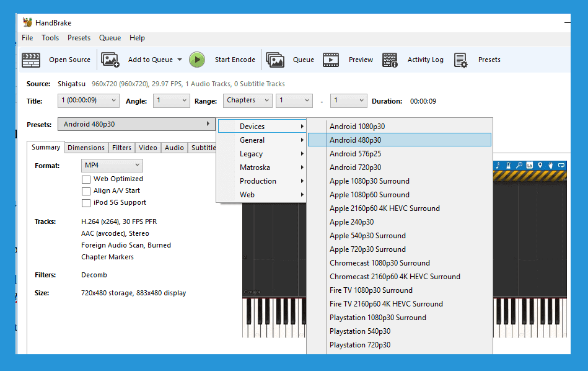Switch to the Video tab
Viewport: 588px width, 371px height.
pyautogui.click(x=147, y=148)
